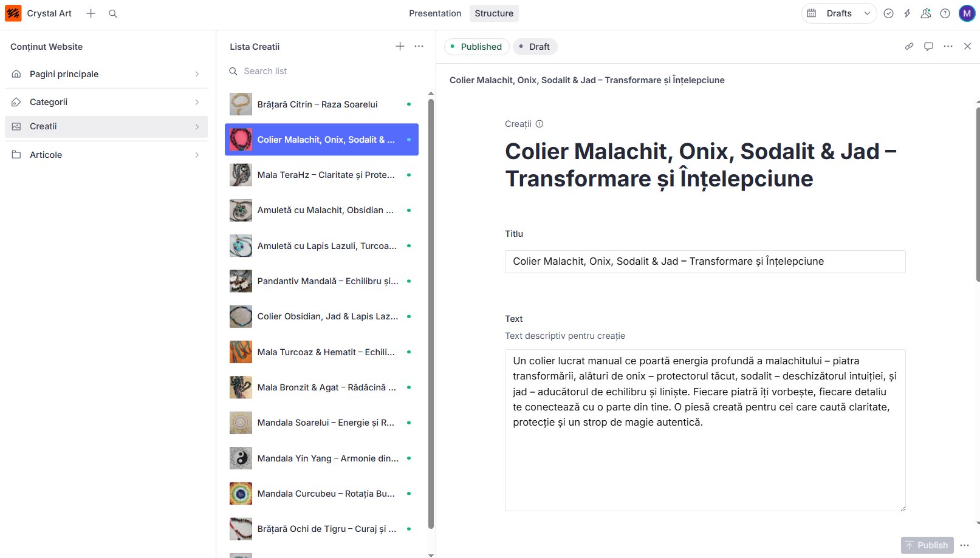The image size is (980, 558).
Task: Expand Pagini principale chevron
Action: (x=197, y=74)
